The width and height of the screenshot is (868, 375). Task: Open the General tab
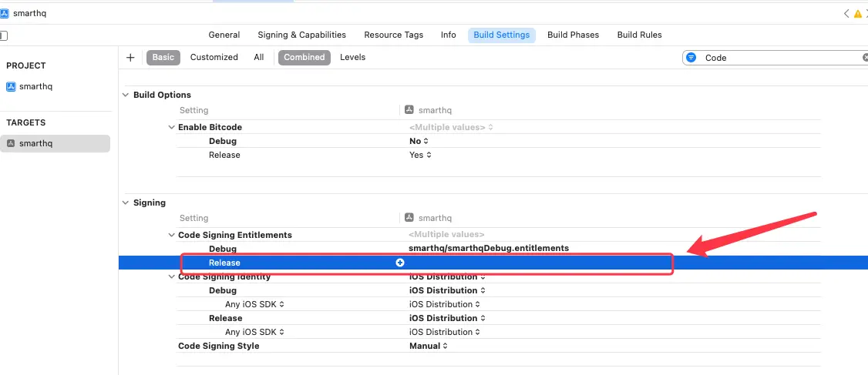pyautogui.click(x=224, y=35)
